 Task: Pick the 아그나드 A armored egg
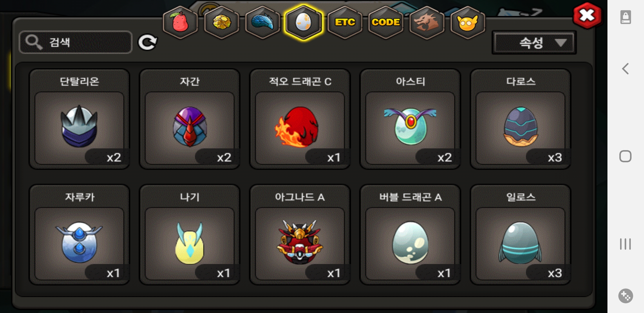[300, 234]
